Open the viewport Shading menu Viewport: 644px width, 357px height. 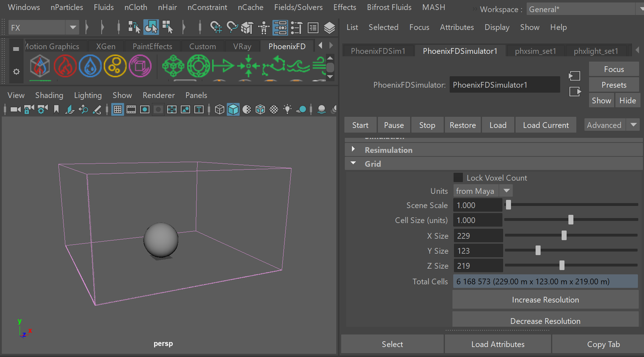tap(49, 95)
